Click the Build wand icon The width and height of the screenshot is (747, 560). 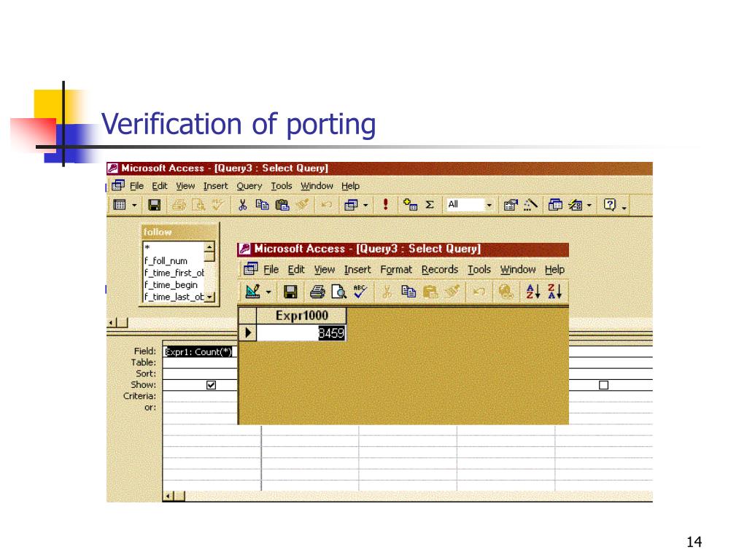[530, 205]
